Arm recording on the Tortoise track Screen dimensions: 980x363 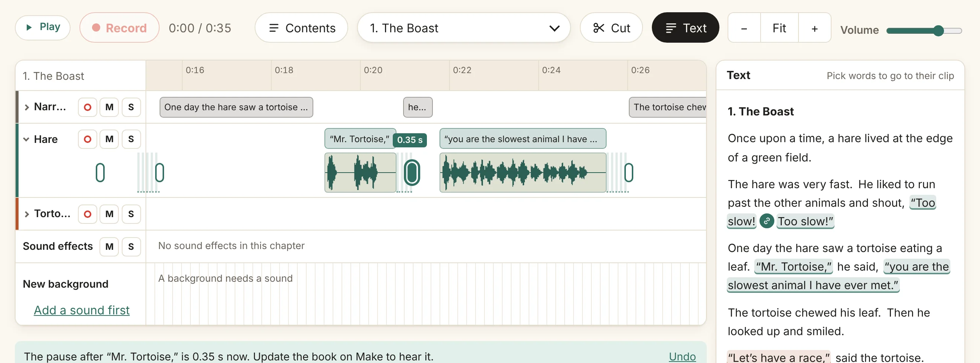[x=88, y=214]
